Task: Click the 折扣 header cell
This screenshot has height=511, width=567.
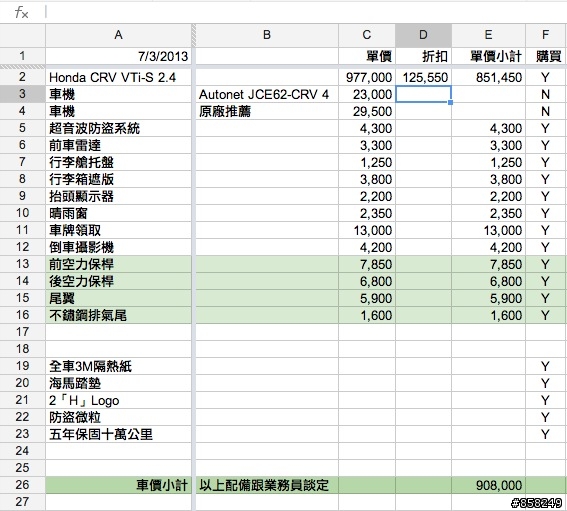Action: (423, 56)
